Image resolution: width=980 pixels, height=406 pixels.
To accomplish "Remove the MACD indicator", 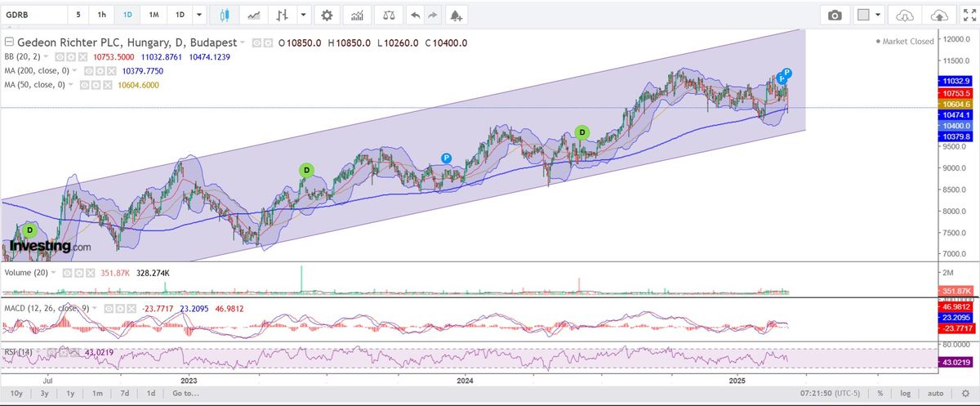I will tap(131, 309).
